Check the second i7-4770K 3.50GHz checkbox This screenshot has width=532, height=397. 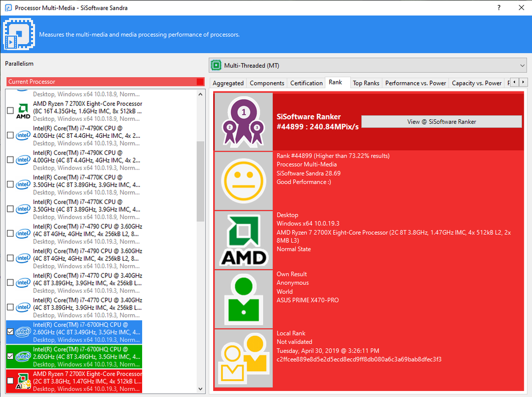tap(10, 209)
